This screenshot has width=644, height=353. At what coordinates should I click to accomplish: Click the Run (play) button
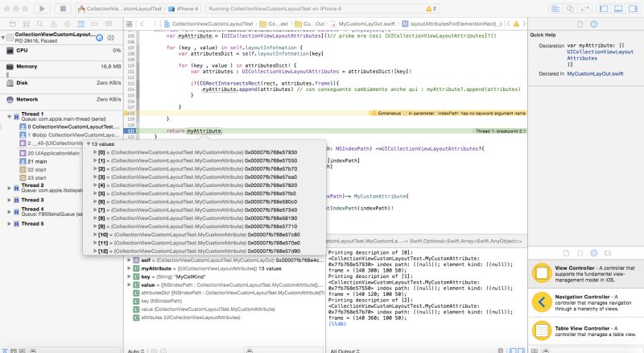pos(42,8)
